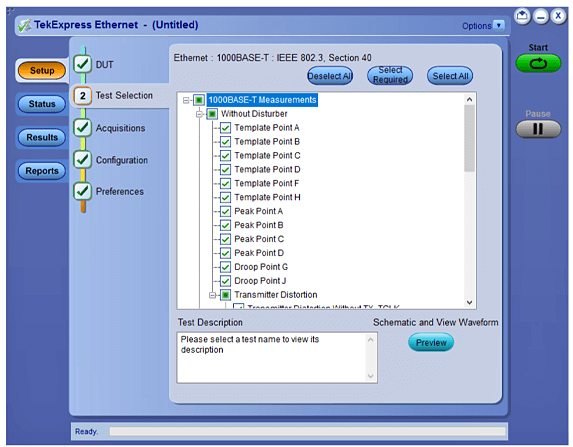Click the Test Description scroll down arrow
The height and width of the screenshot is (447, 573).
tap(370, 376)
